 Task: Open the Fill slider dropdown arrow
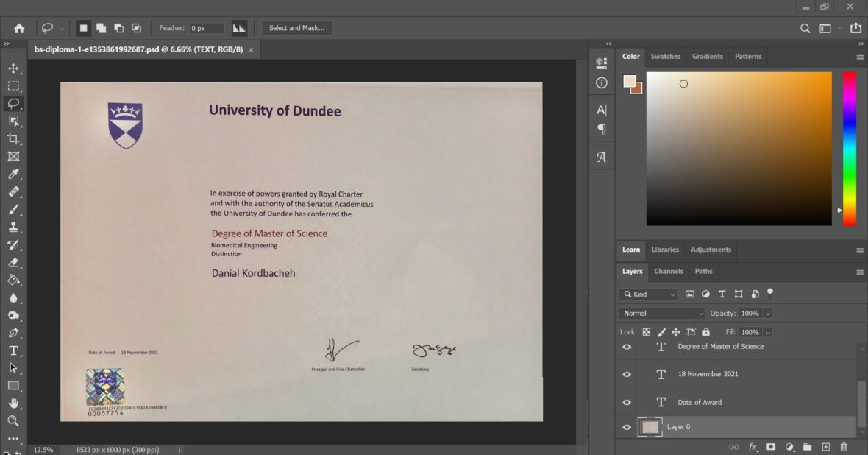coord(768,333)
